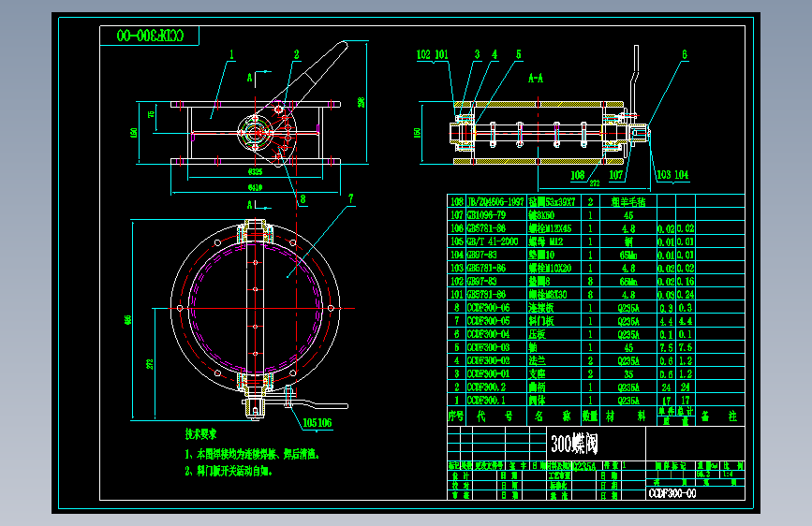Click the "数量" column header
The height and width of the screenshot is (526, 812).
pyautogui.click(x=590, y=416)
